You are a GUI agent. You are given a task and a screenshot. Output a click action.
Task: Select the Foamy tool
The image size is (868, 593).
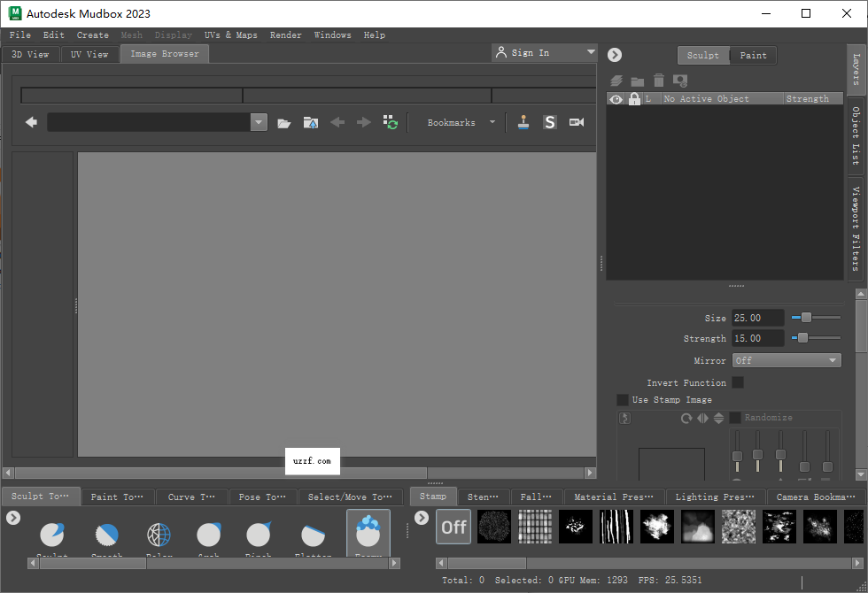(x=368, y=531)
